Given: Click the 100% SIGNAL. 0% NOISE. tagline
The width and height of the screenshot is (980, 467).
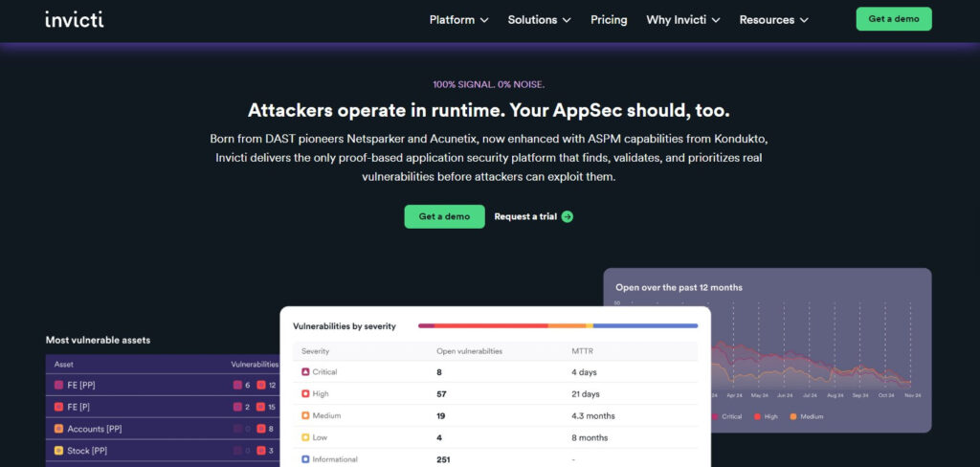Looking at the screenshot, I should coord(489,84).
